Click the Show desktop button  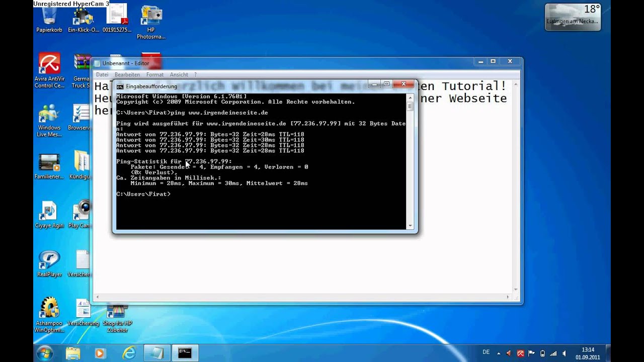pyautogui.click(x=608, y=353)
